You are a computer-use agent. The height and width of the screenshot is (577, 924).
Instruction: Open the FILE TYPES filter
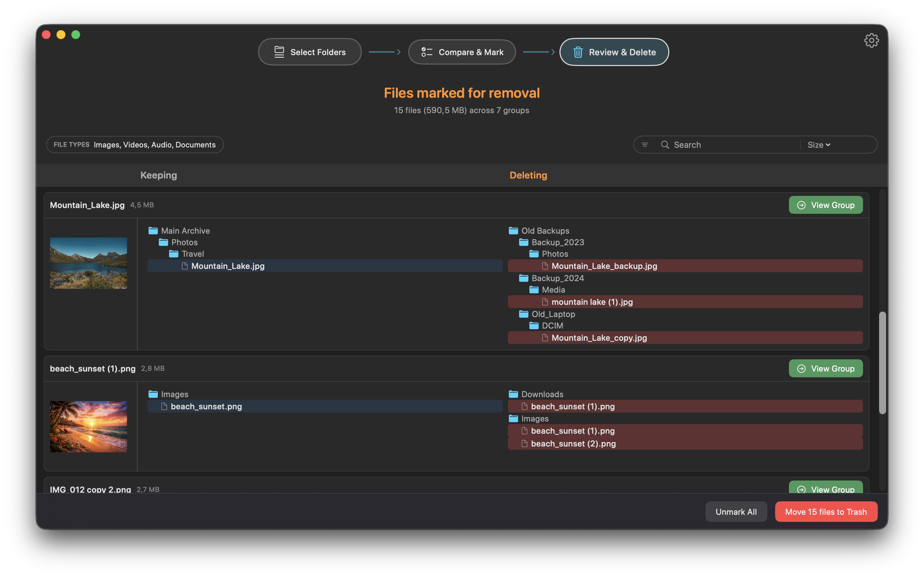pyautogui.click(x=134, y=145)
